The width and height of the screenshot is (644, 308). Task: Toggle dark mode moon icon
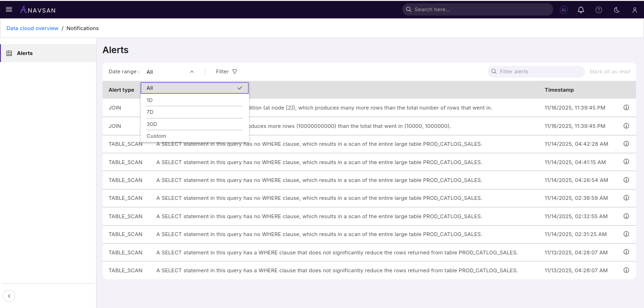[617, 10]
